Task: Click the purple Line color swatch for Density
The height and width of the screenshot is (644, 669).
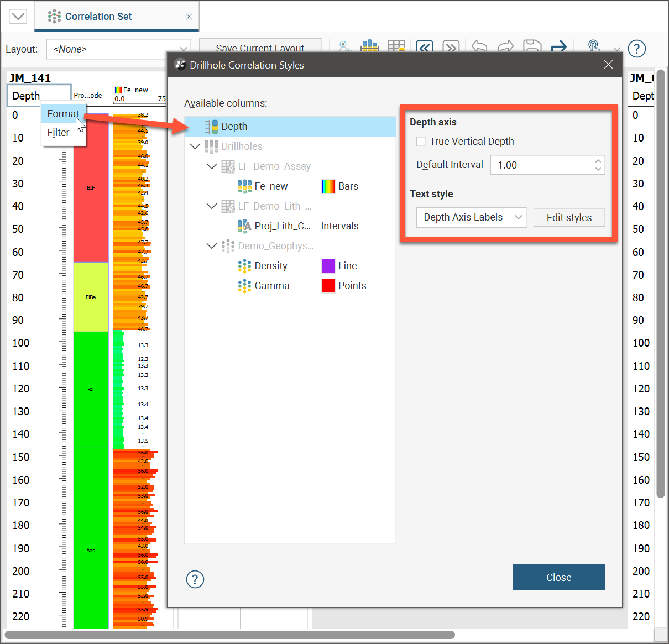Action: (x=328, y=266)
